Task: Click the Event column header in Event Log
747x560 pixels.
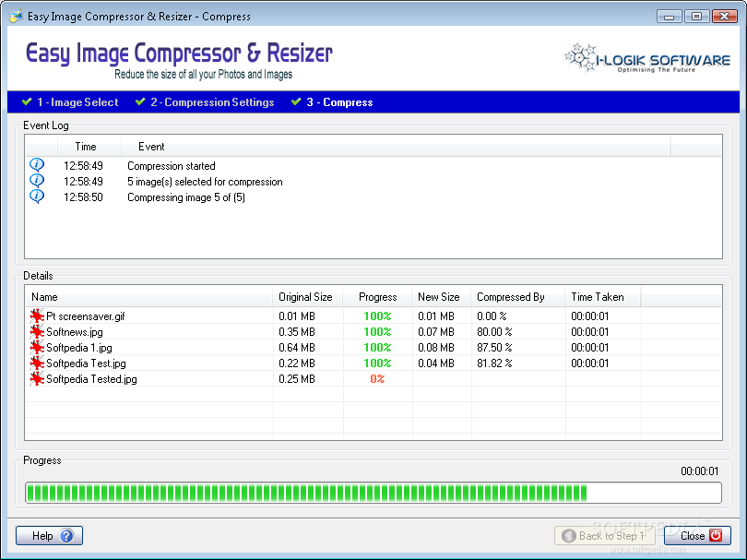Action: (x=396, y=147)
